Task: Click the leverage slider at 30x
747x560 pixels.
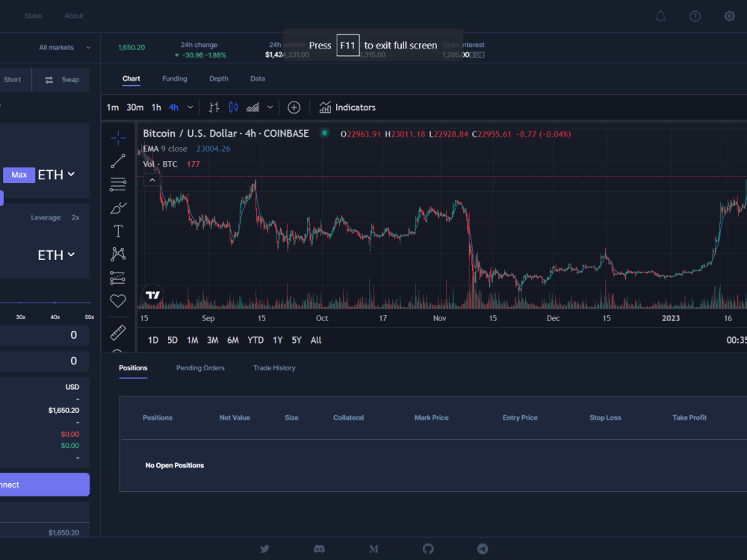Action: (20, 302)
